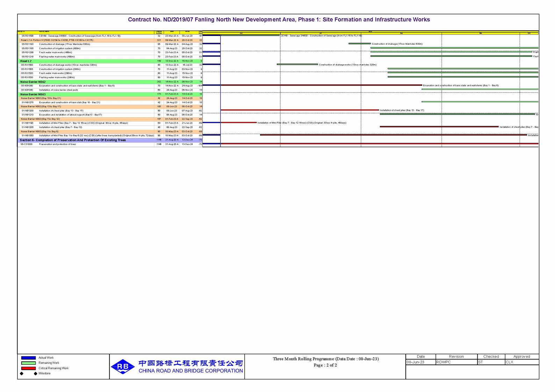Click the green Remaining Work legend swatch
555x392 pixels.
[28, 363]
